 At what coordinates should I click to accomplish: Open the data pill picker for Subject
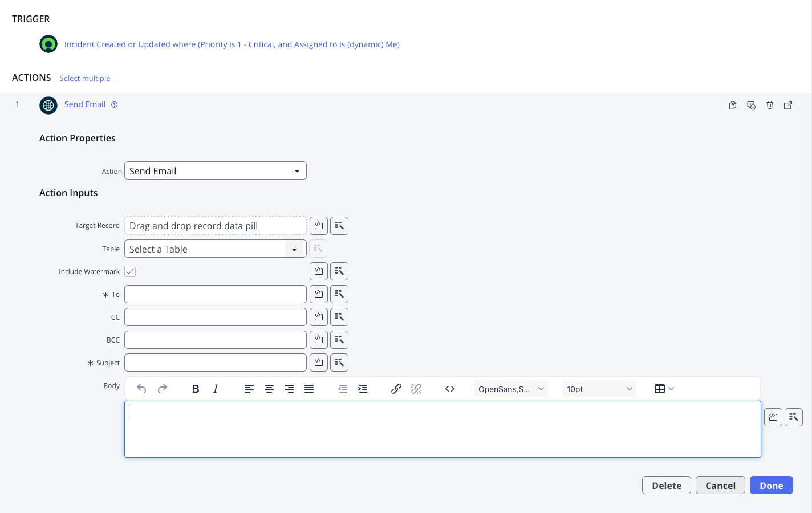339,363
